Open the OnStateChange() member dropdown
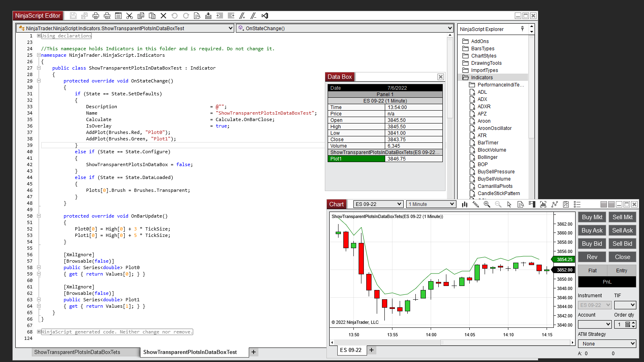Screen dimensions: 644x362 point(345,28)
